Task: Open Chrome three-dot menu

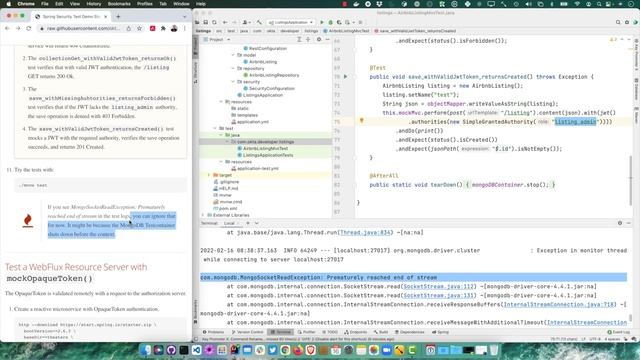Action: (x=184, y=29)
